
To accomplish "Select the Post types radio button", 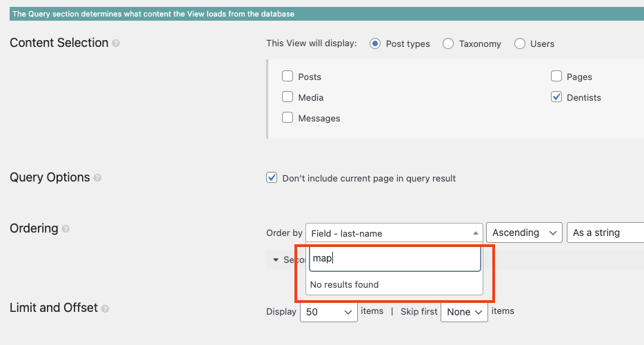I will coord(375,43).
